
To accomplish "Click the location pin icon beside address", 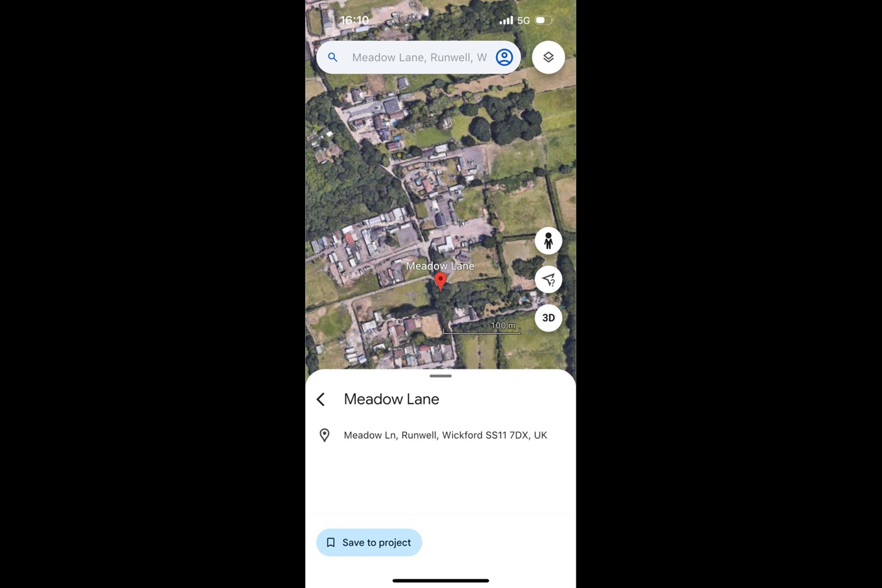I will (x=325, y=435).
